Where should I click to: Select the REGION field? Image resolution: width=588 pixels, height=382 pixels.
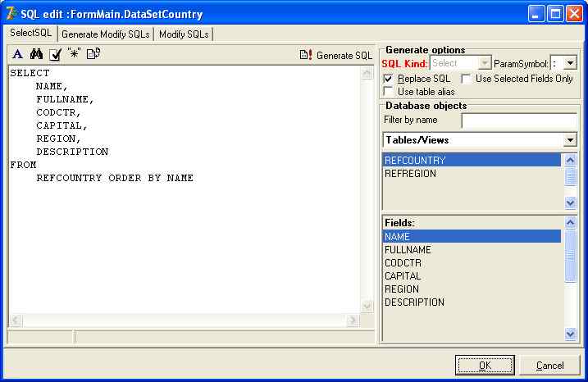point(472,289)
